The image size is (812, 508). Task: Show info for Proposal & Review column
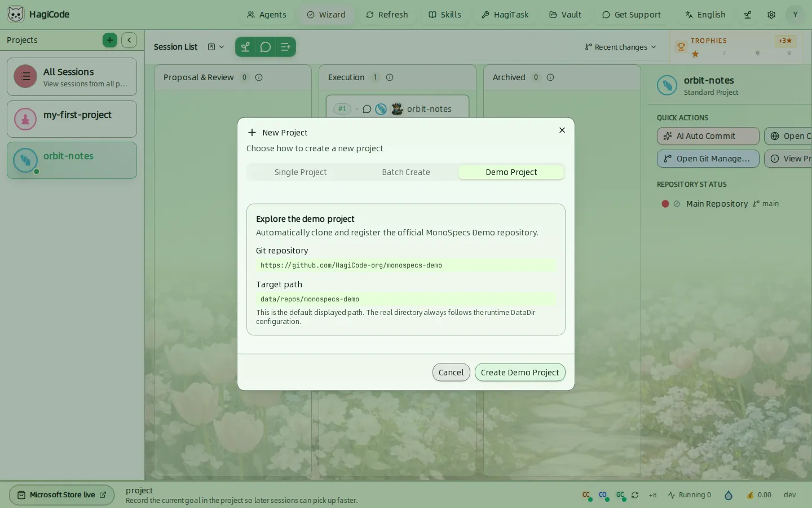pos(259,77)
